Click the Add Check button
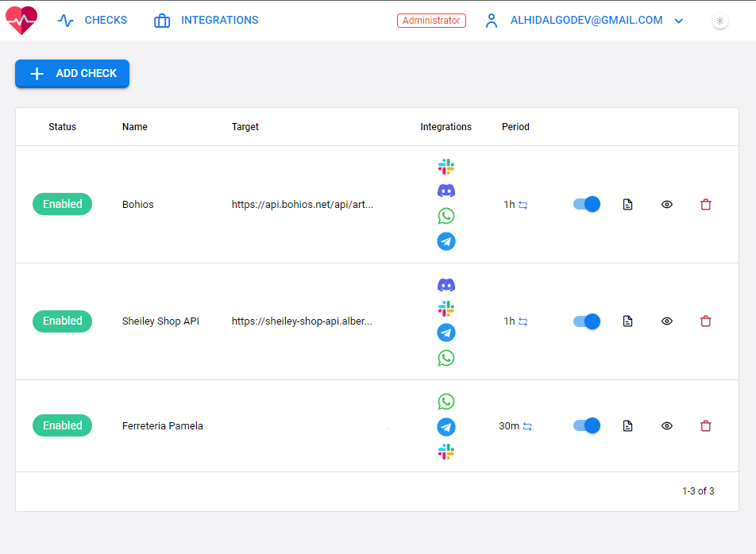The height and width of the screenshot is (554, 756). [72, 73]
